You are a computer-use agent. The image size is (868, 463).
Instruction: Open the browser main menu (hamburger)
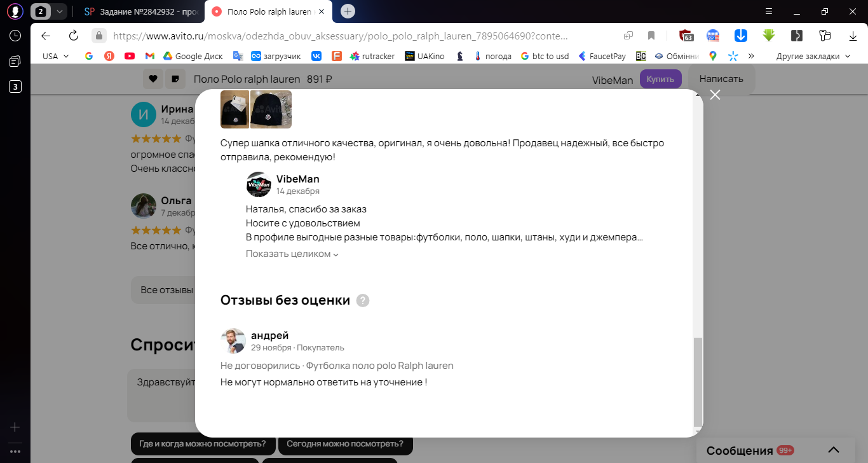click(x=769, y=11)
